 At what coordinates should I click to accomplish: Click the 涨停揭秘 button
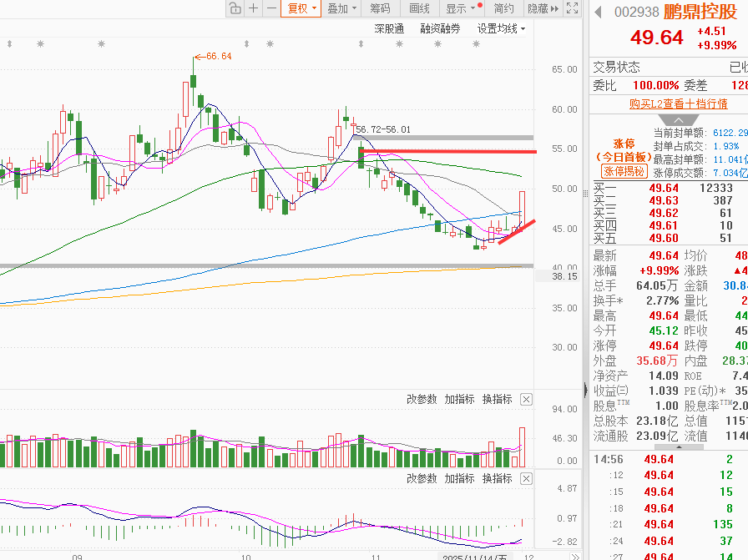pos(624,171)
